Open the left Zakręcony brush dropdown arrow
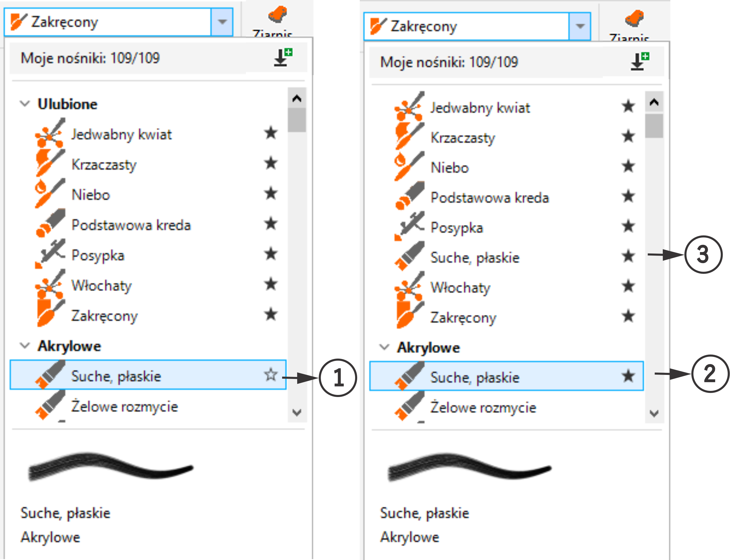Viewport: 730px width, 560px height. 222,22
